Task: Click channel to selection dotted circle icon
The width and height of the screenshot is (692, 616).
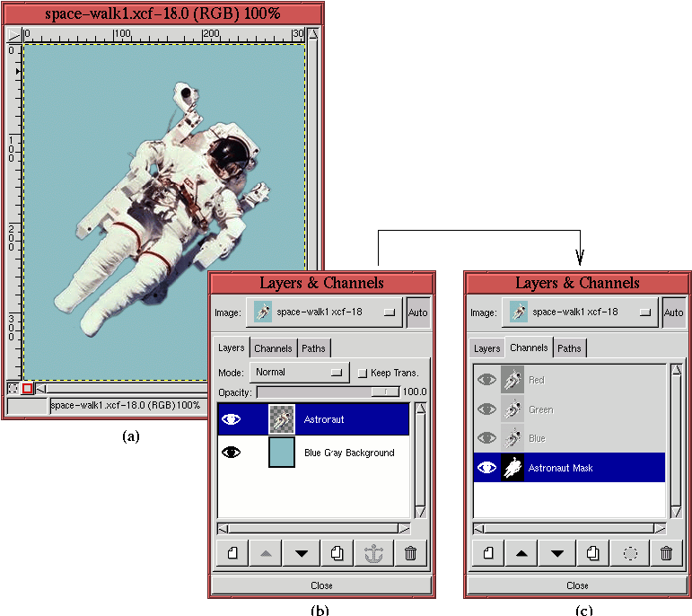Action: click(629, 553)
